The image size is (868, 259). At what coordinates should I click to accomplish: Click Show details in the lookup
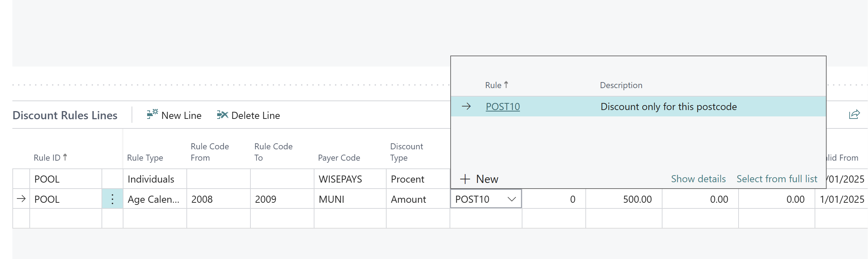[698, 179]
